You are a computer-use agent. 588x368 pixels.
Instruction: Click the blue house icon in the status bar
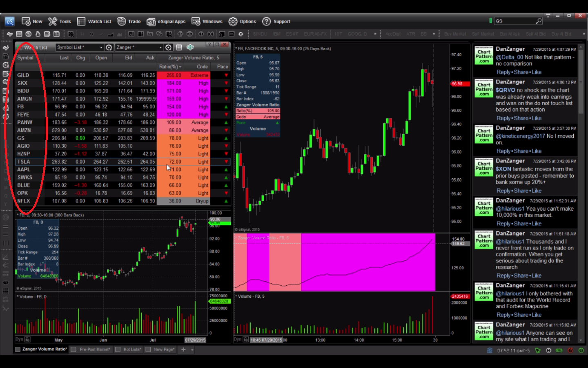[x=490, y=350]
